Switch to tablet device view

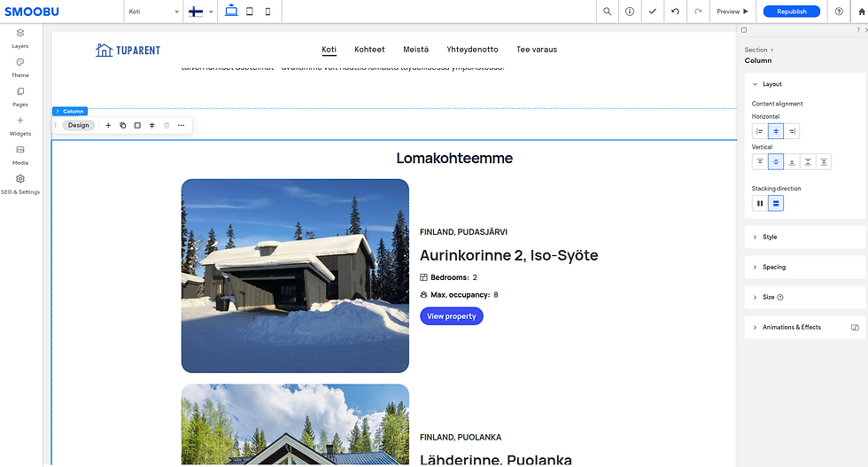tap(250, 12)
